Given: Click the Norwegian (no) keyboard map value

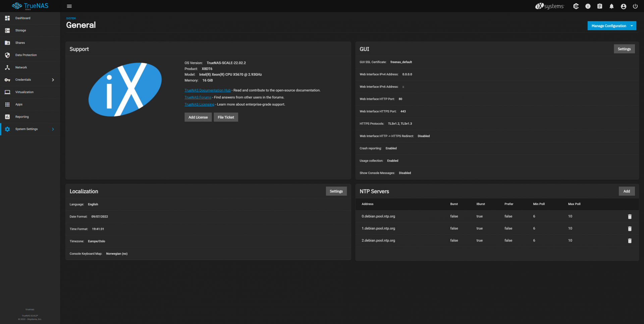Looking at the screenshot, I should [x=117, y=254].
